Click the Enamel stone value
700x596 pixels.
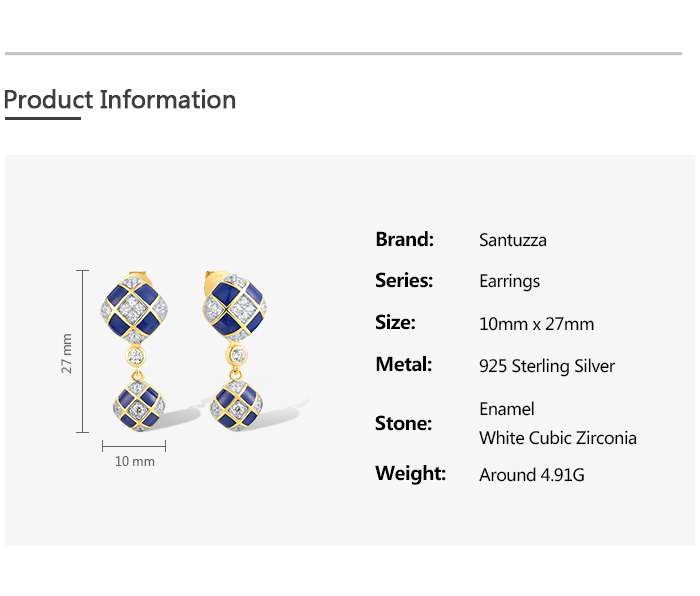pyautogui.click(x=507, y=409)
